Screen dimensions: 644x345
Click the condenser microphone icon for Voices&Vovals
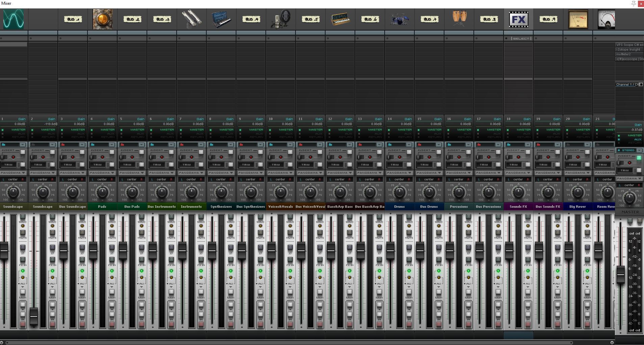click(x=281, y=19)
